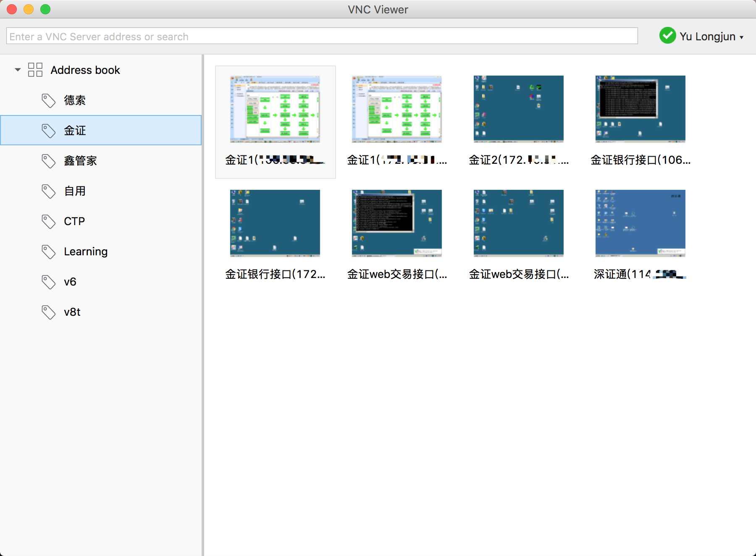This screenshot has height=556, width=756.
Task: Minimize the VNC Viewer window
Action: [x=29, y=9]
